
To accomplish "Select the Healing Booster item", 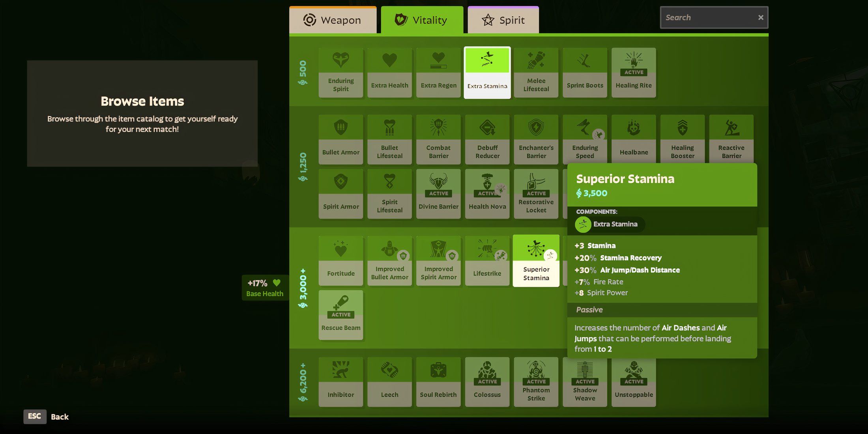I will 683,139.
